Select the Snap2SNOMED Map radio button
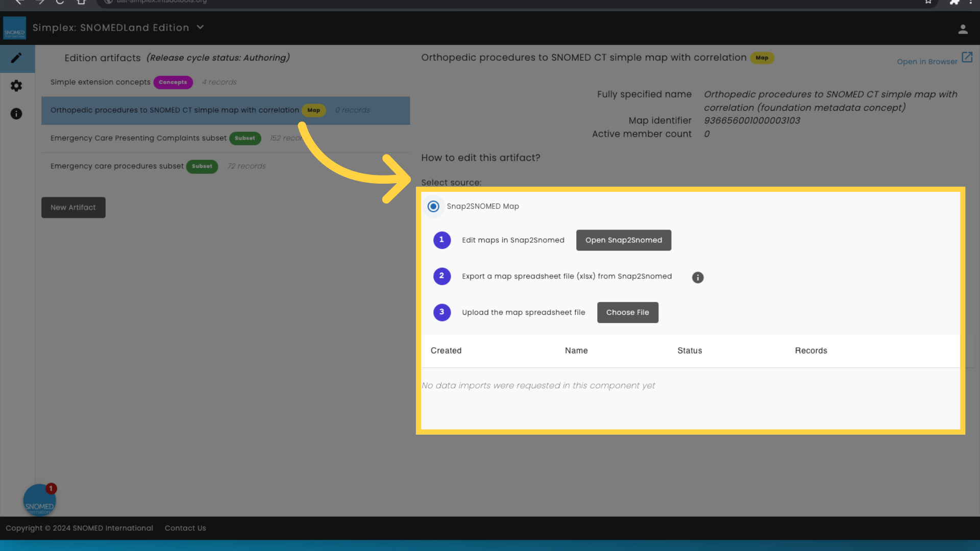Viewport: 980px width, 551px height. [433, 207]
